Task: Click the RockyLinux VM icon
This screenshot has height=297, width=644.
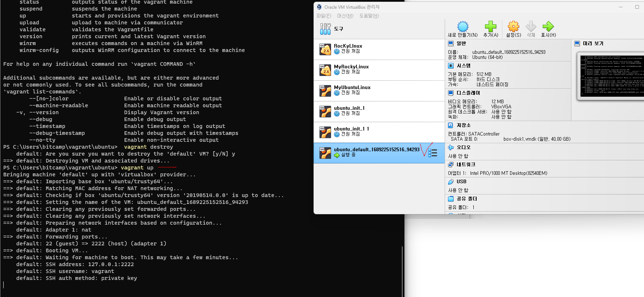Action: click(x=325, y=49)
